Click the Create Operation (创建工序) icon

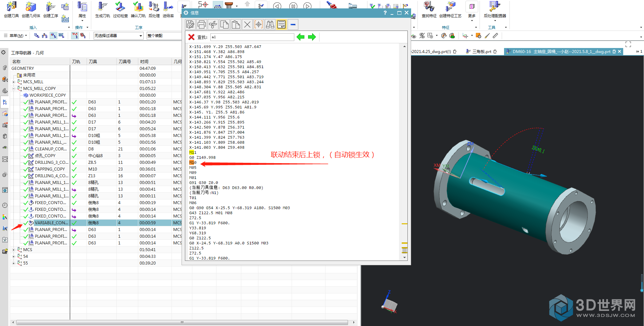[51, 7]
